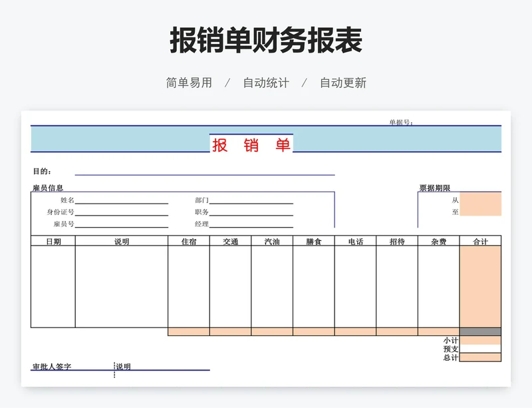Image resolution: width=532 pixels, height=408 pixels.
Task: Click the 姓名 name input line
Action: pos(122,200)
